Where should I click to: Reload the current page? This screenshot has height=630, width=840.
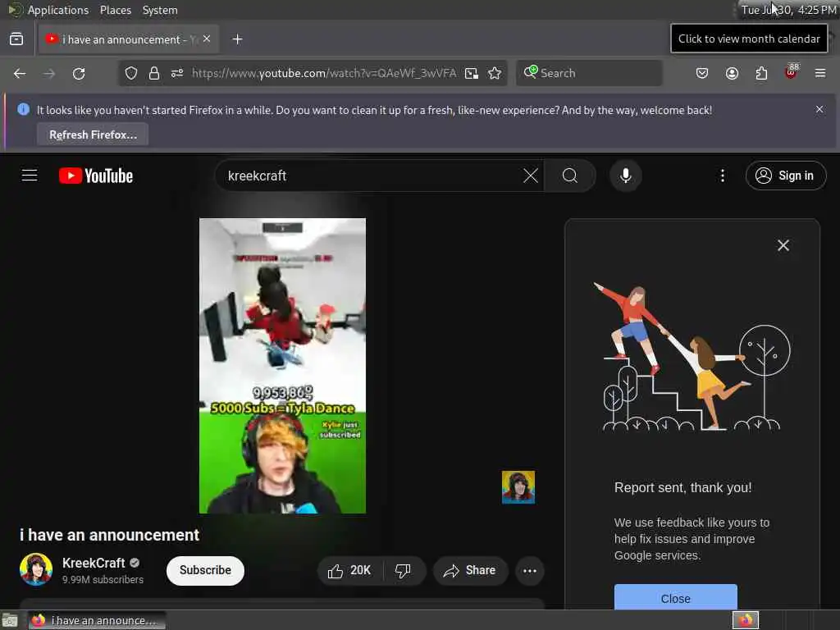[x=79, y=73]
